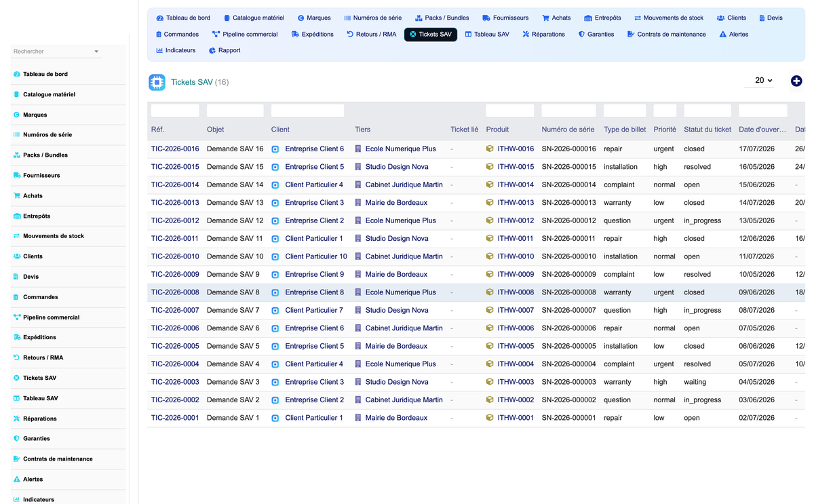Image resolution: width=814 pixels, height=504 pixels.
Task: Click the date 17/07/2026 cell
Action: [x=756, y=149]
